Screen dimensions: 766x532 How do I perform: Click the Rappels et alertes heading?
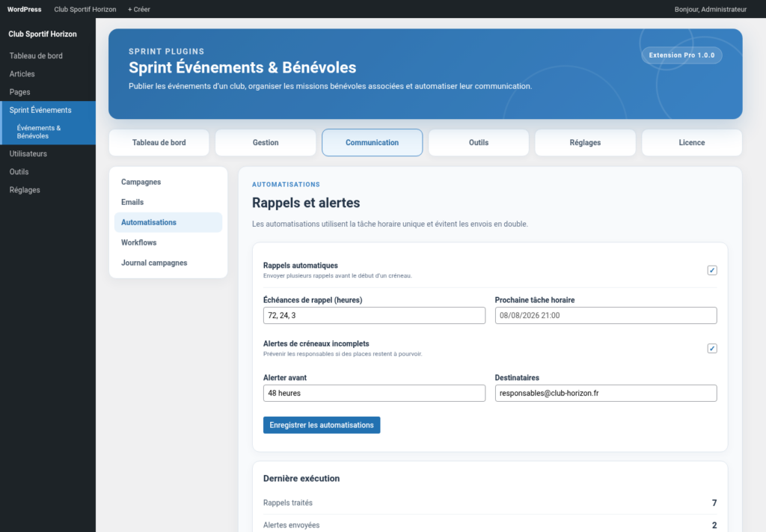(306, 203)
